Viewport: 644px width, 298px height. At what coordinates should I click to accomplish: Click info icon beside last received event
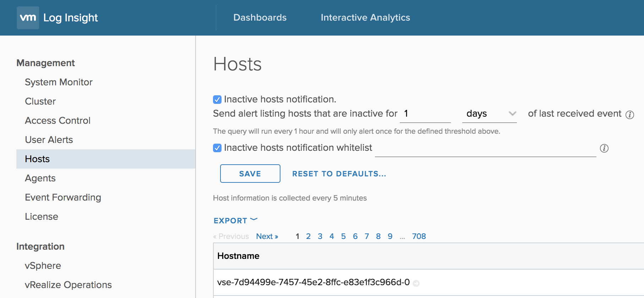(x=629, y=115)
